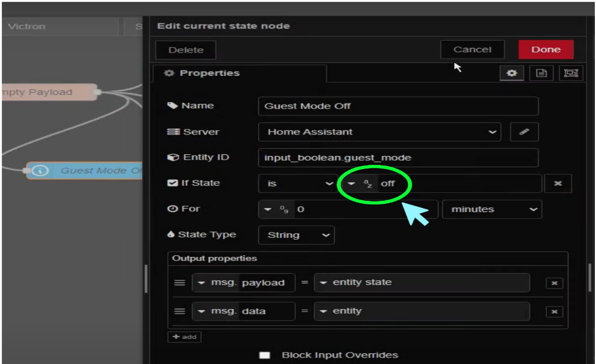Open node settings gear icon
This screenshot has height=364, width=596.
[512, 73]
